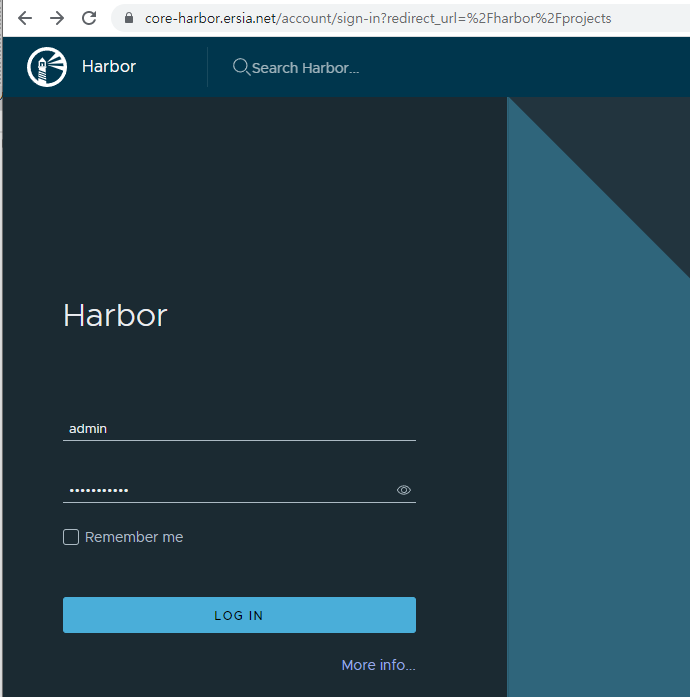
Task: Click the Search Harbor... field
Action: 305,68
